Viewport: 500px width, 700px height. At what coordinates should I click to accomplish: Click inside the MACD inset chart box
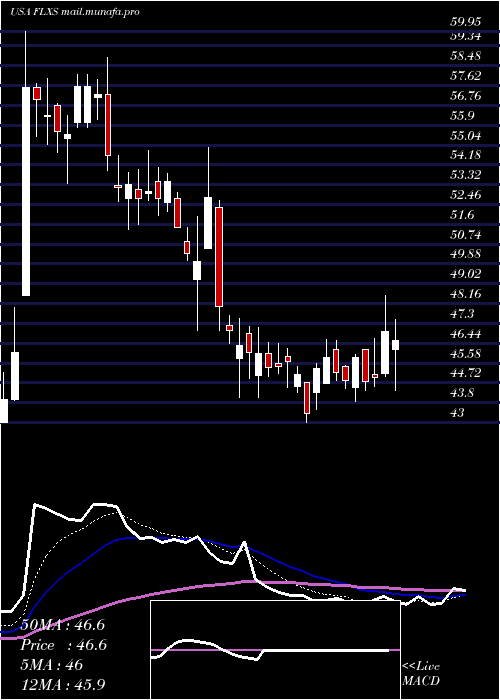pyautogui.click(x=275, y=650)
